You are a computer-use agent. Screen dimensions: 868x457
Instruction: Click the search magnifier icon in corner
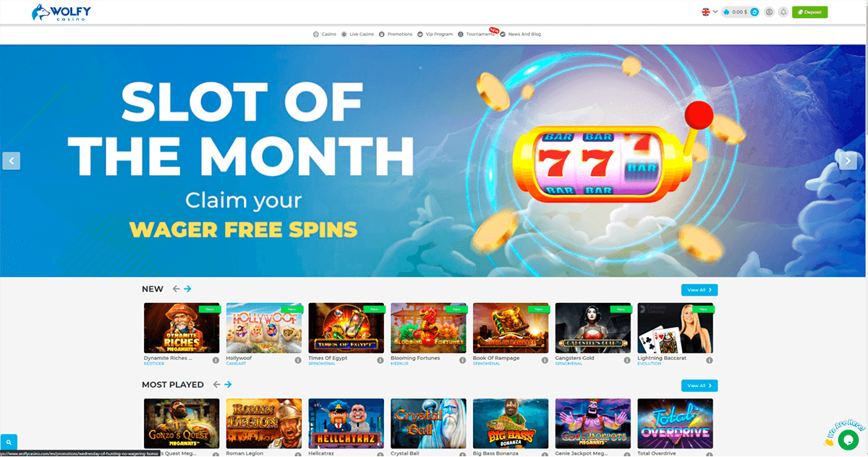coord(9,442)
